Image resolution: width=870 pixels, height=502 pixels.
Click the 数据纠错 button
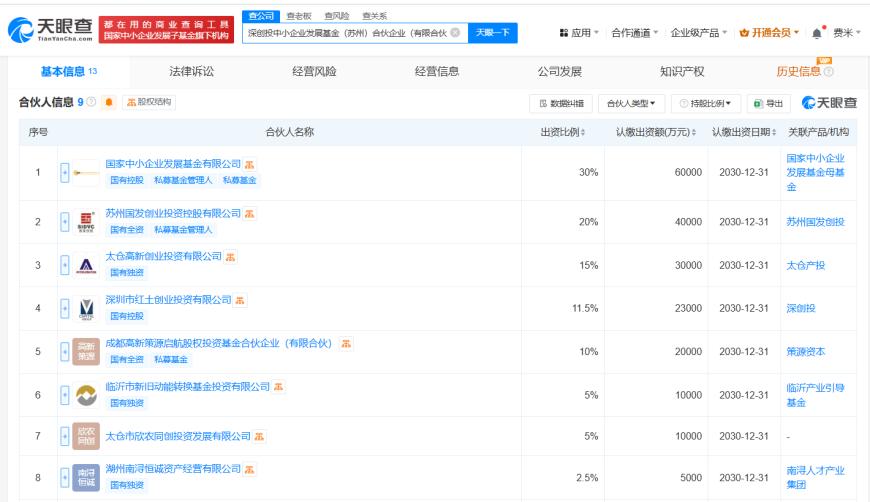point(561,103)
